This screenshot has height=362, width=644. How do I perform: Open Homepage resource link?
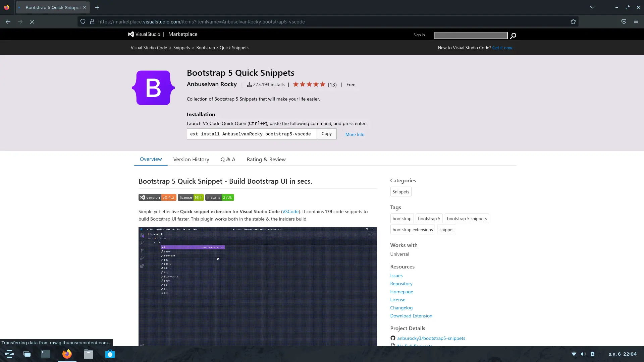401,292
